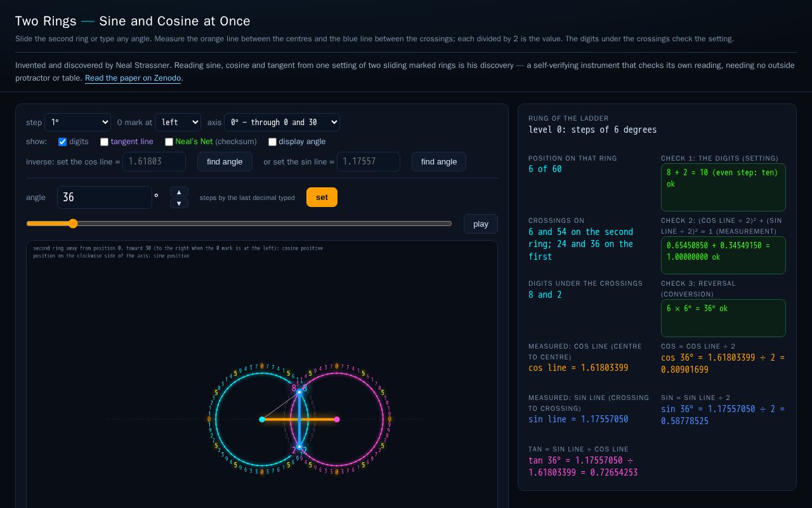Decrease angle with the down arrow
This screenshot has height=508, width=812.
(x=179, y=203)
